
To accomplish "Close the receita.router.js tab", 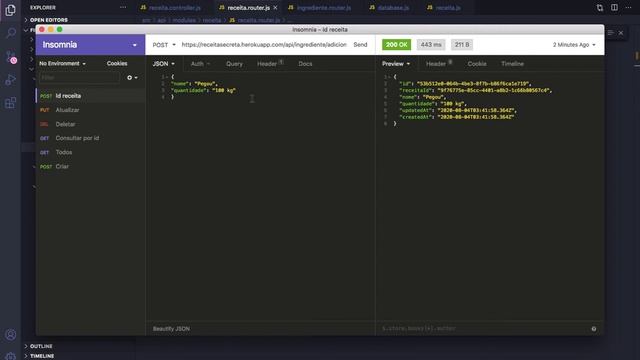I will coord(276,8).
